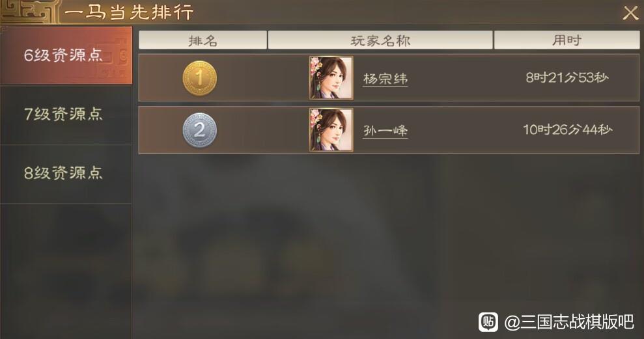This screenshot has width=644, height=339.
Task: Select the time 8时21分53秒 entry
Action: pyautogui.click(x=567, y=77)
